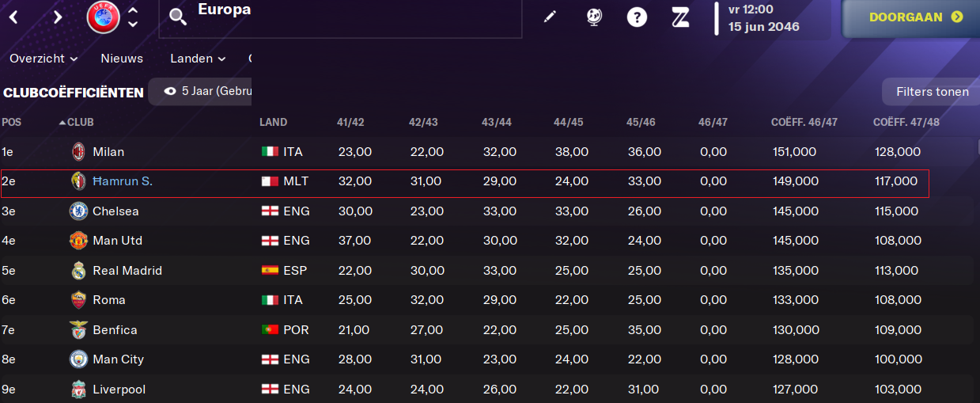
Task: Expand the Overzicht dropdown
Action: tap(44, 58)
